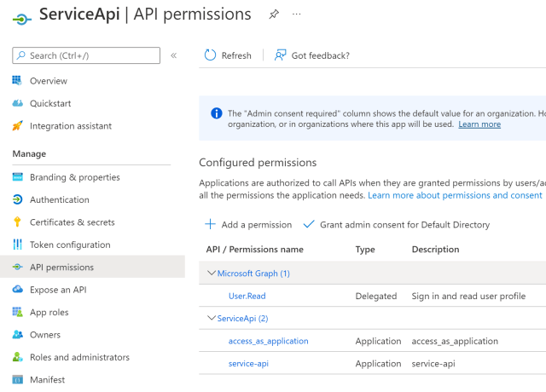Screen dimensions: 546x392
Task: Open Learn more about permissions and consent
Action: point(455,195)
